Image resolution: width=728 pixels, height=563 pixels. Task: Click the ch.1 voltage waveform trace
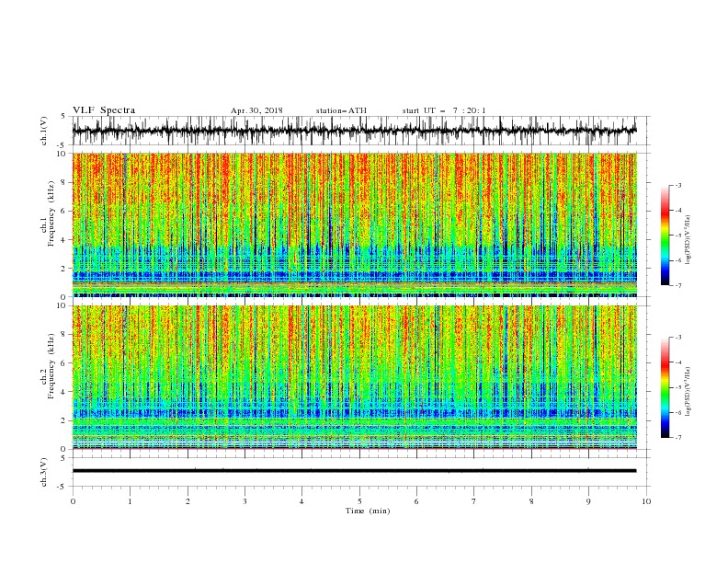coord(354,131)
